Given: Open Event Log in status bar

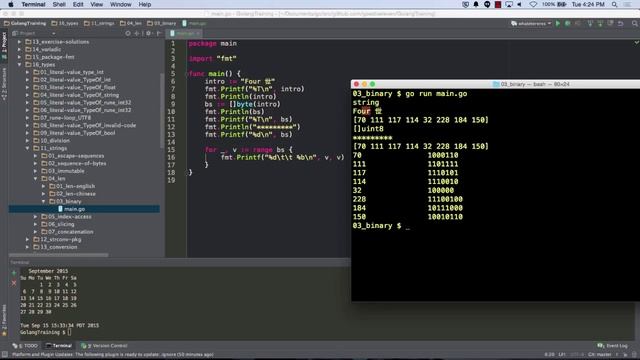Looking at the screenshot, I should point(612,346).
